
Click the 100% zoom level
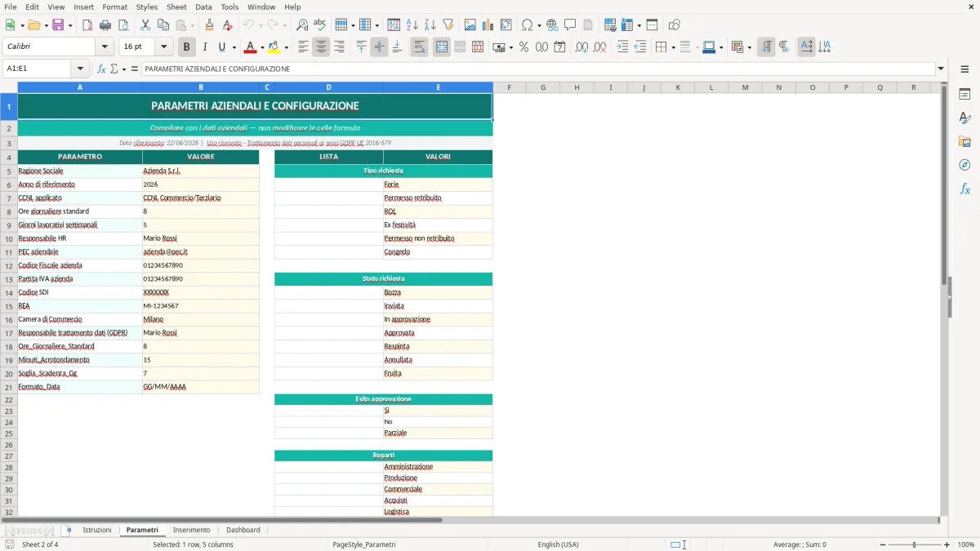click(966, 544)
